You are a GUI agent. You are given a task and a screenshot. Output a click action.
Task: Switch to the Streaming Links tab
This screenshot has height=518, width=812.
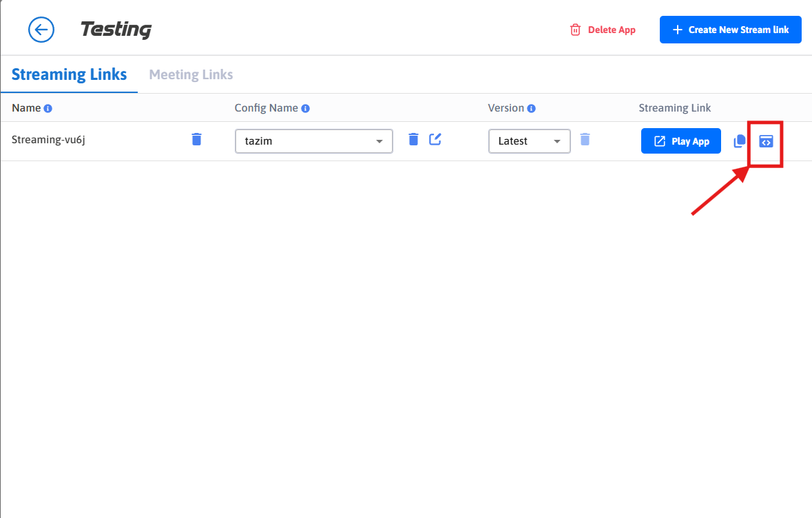click(x=69, y=74)
